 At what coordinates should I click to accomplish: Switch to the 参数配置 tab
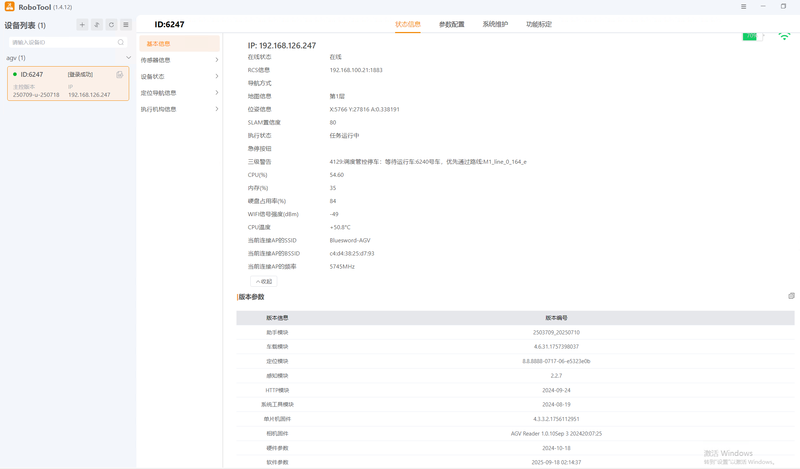(452, 24)
